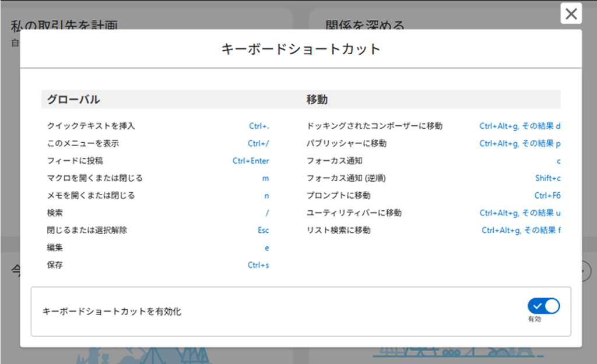
Task: Click the リスト検索に移動 shortcut ending in f
Action: pos(521,230)
